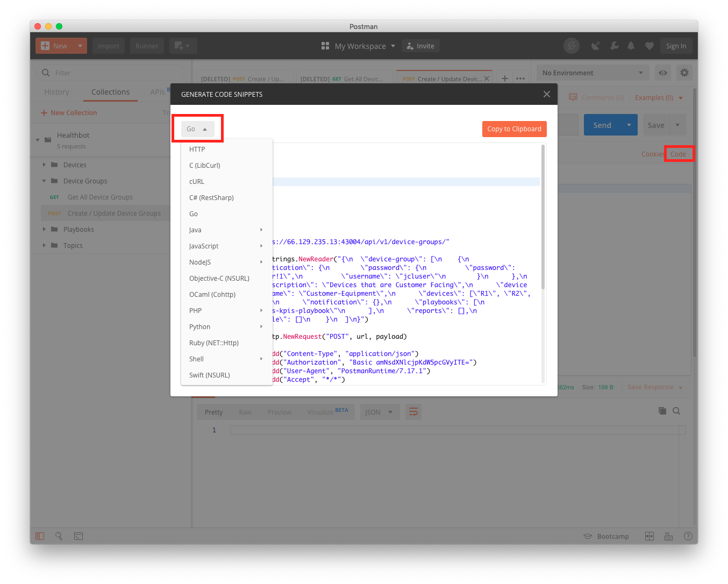Click the Save button
728x584 pixels.
[x=656, y=125]
